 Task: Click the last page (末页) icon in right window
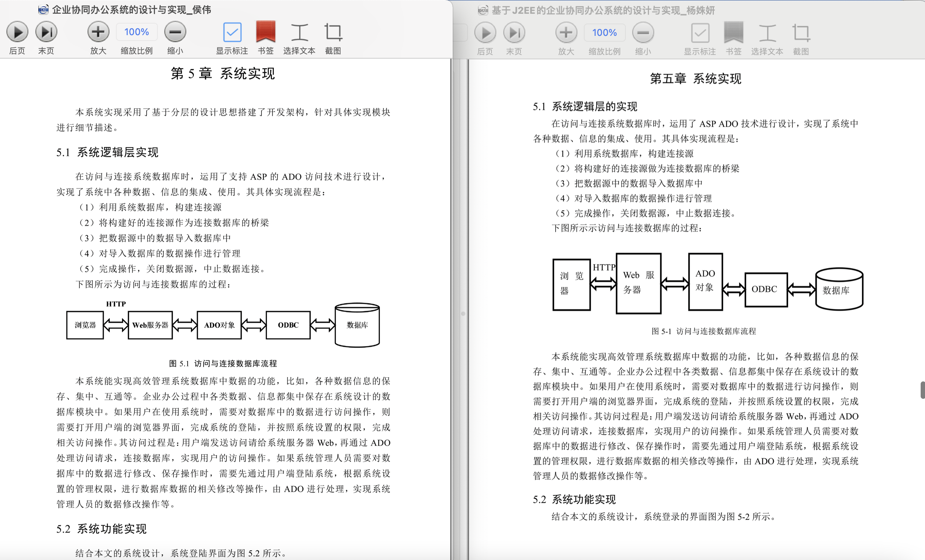pos(514,33)
